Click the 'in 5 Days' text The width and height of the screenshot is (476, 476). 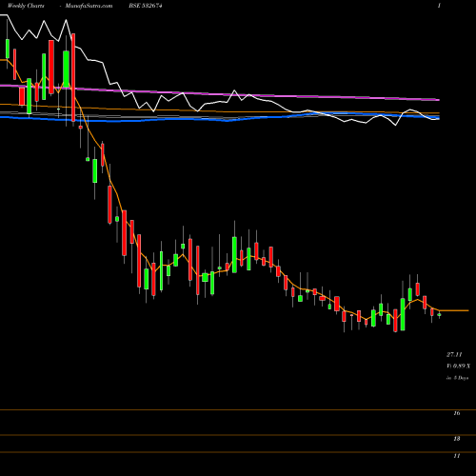458,378
